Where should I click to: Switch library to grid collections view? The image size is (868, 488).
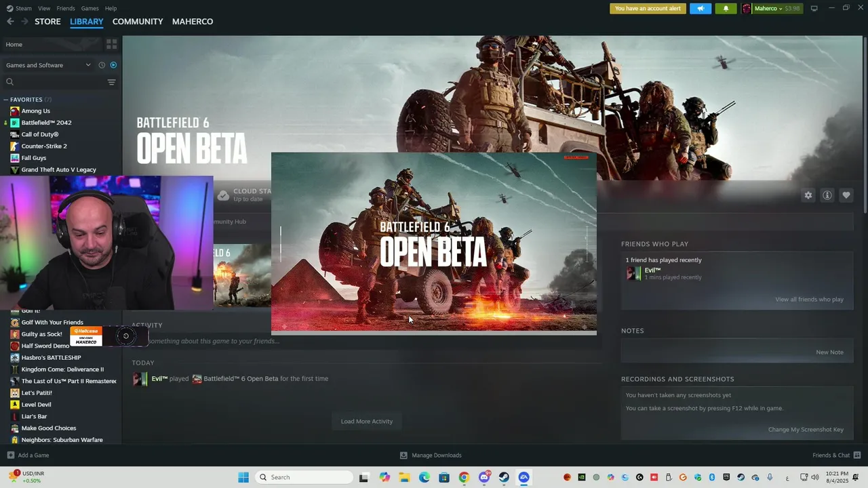click(x=112, y=44)
